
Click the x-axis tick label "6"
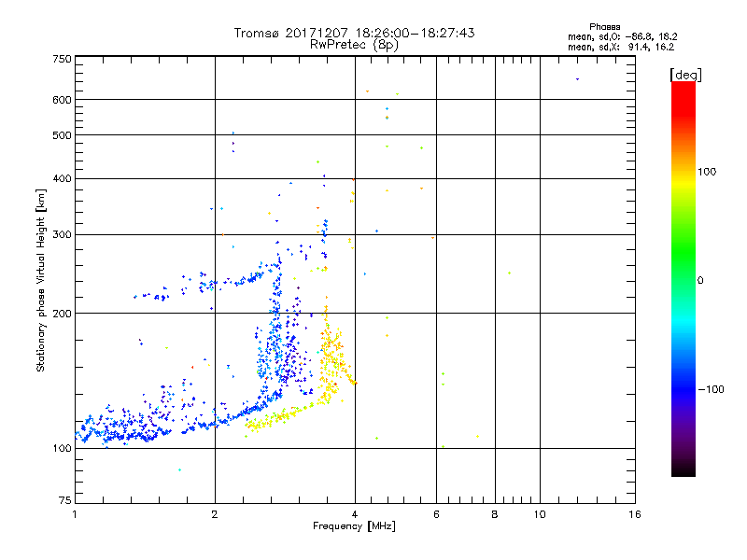pyautogui.click(x=436, y=514)
